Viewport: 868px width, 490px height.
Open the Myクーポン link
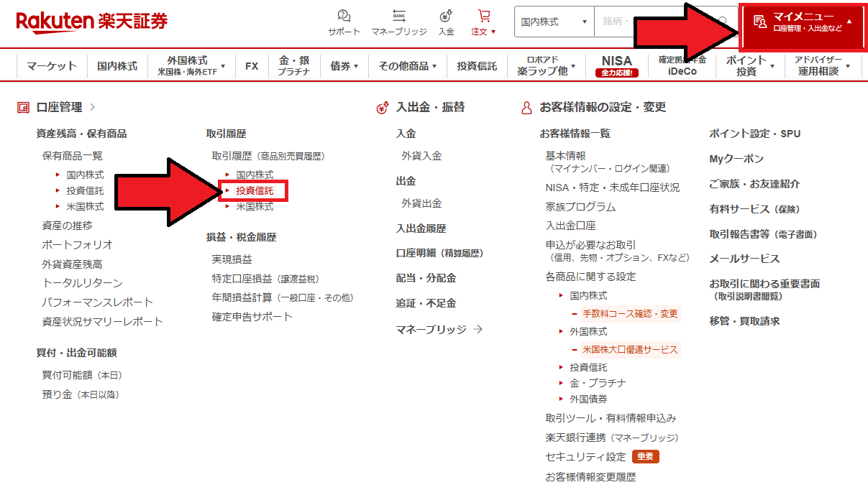(736, 159)
